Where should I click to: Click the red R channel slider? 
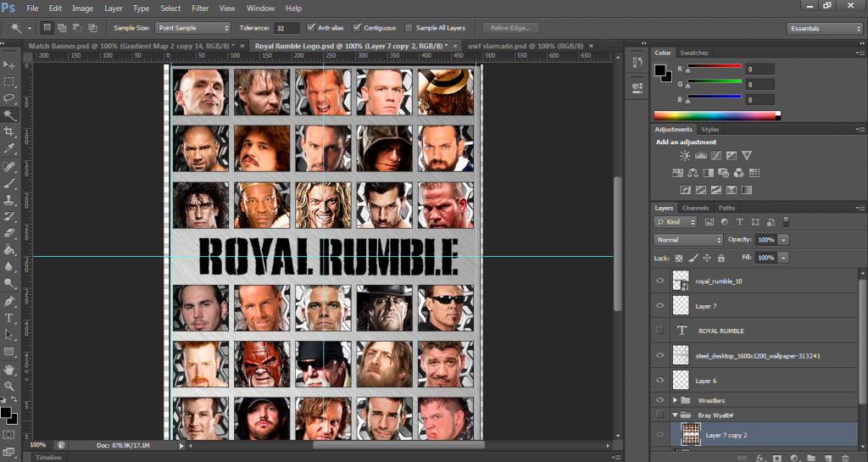coord(714,68)
